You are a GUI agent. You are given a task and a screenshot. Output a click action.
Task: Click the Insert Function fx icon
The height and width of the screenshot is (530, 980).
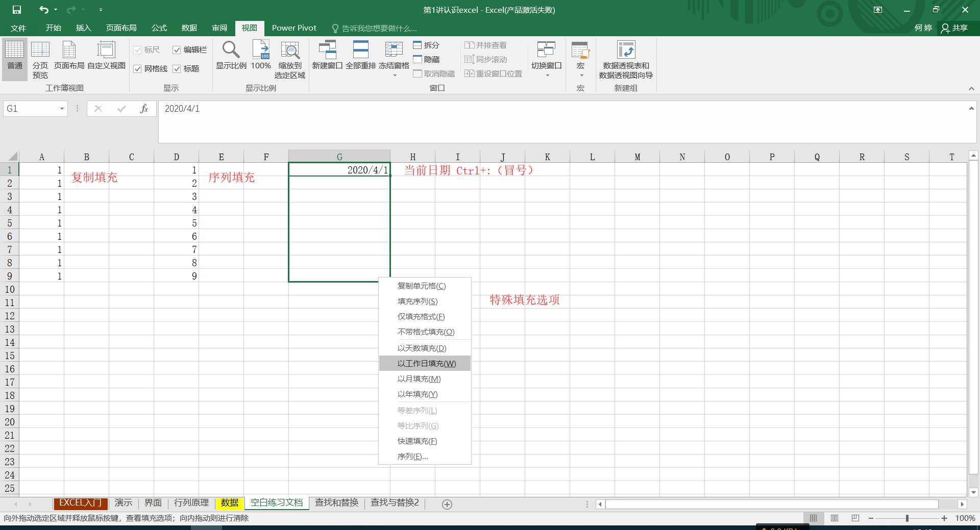144,109
